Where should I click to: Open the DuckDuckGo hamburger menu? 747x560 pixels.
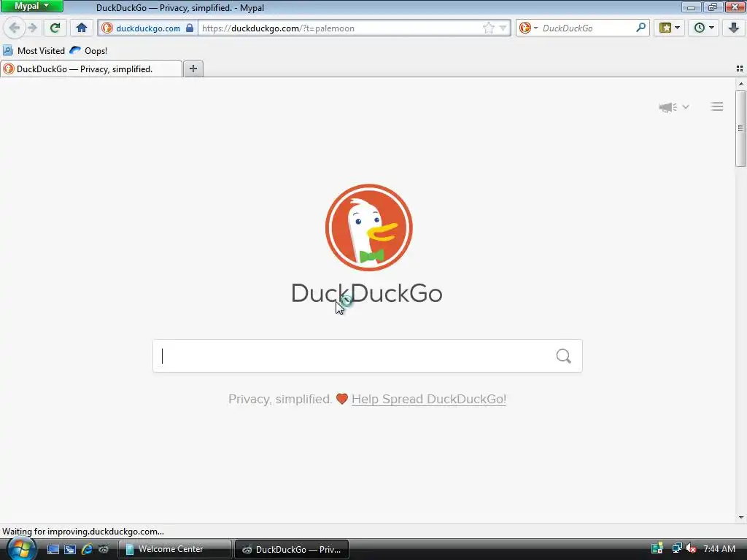(x=717, y=106)
